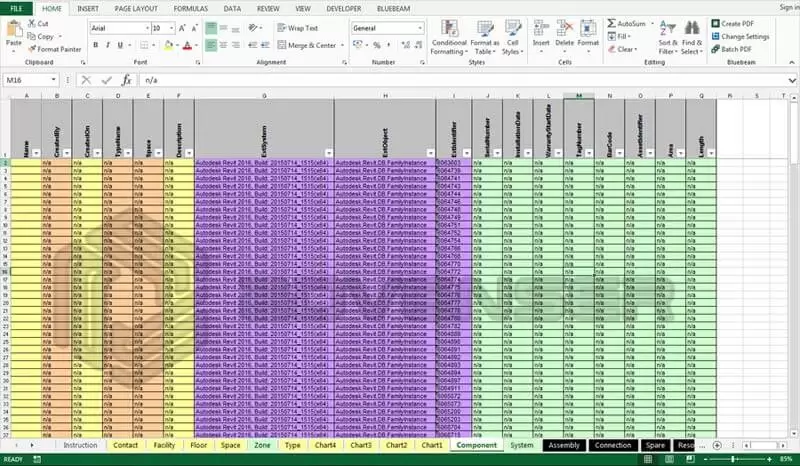Viewport: 800px width, 466px height.
Task: Align cell text to the right
Action: click(236, 45)
